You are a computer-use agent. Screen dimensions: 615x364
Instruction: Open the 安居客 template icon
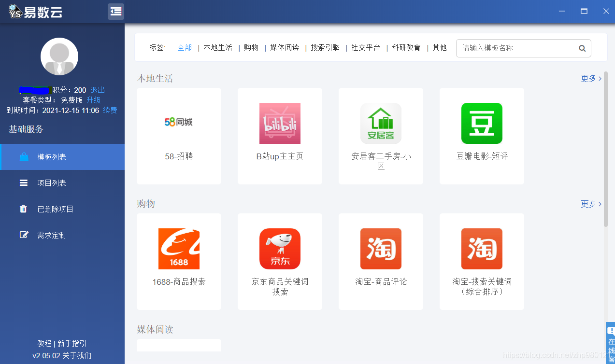pos(381,123)
